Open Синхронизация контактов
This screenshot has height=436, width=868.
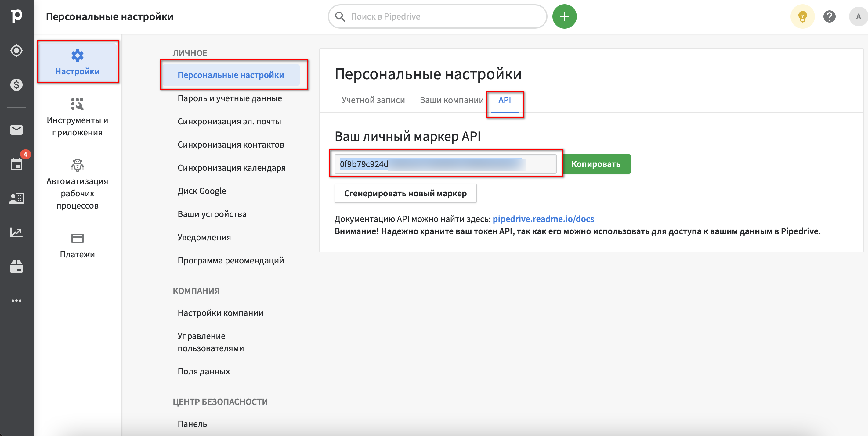231,145
